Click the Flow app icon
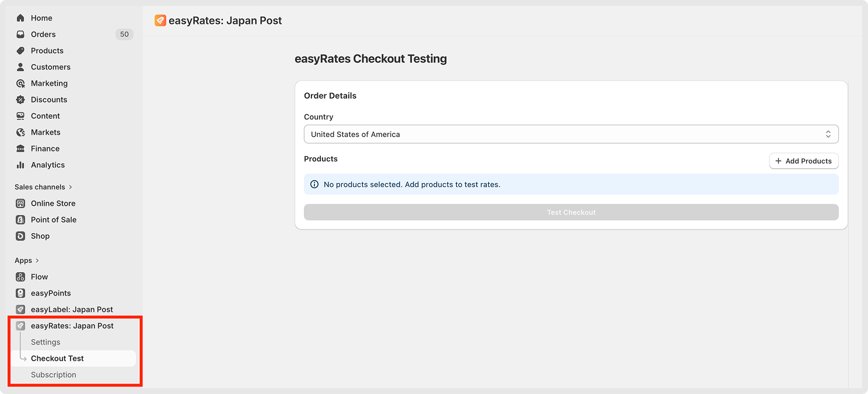This screenshot has width=868, height=394. pyautogui.click(x=20, y=277)
